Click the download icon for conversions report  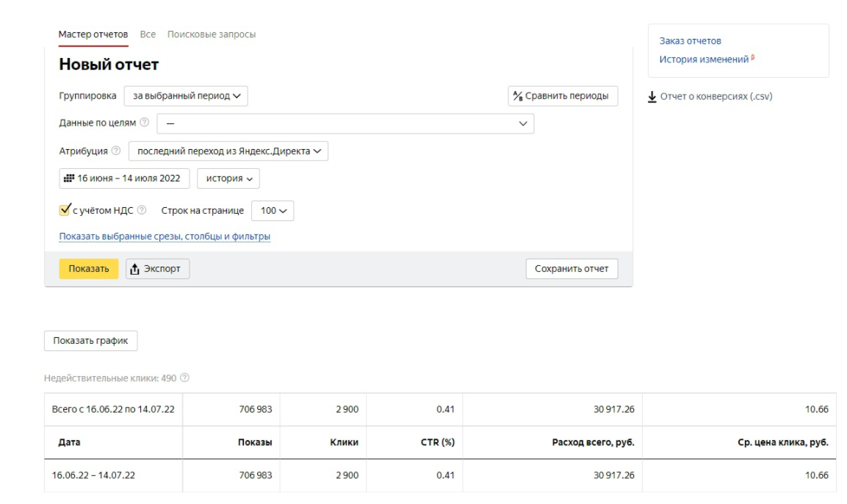point(652,97)
